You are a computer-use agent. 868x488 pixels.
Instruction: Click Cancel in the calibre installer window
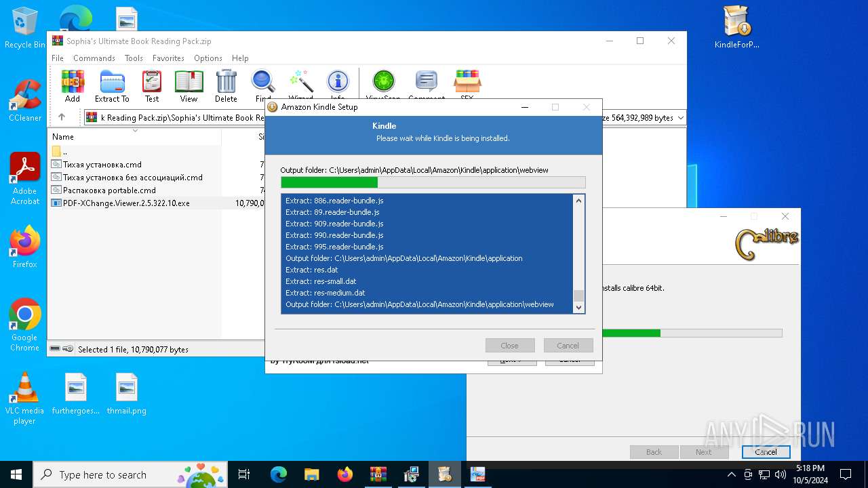point(766,452)
